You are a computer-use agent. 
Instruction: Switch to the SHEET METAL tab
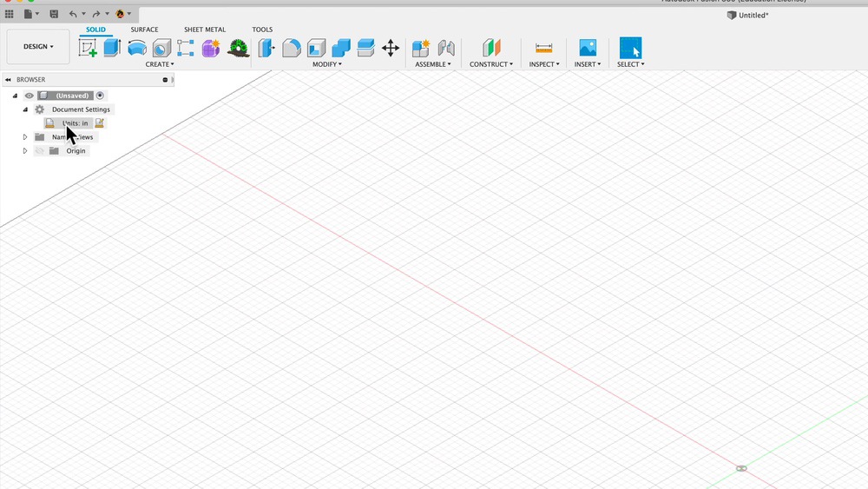[x=205, y=30]
